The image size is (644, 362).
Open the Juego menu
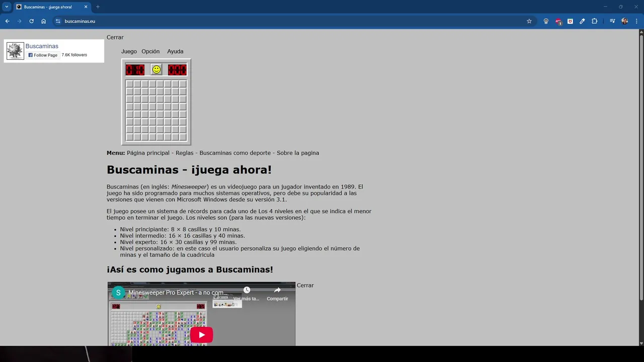[x=129, y=51]
